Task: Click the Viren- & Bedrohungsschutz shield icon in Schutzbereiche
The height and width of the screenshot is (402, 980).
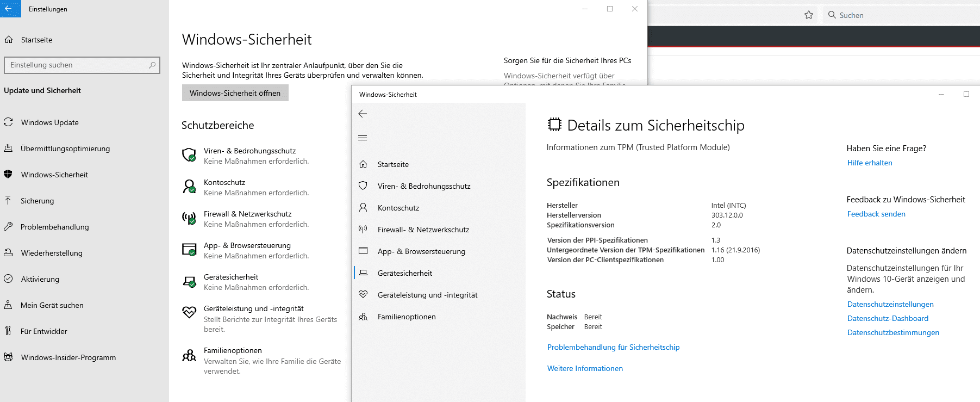Action: pyautogui.click(x=189, y=155)
